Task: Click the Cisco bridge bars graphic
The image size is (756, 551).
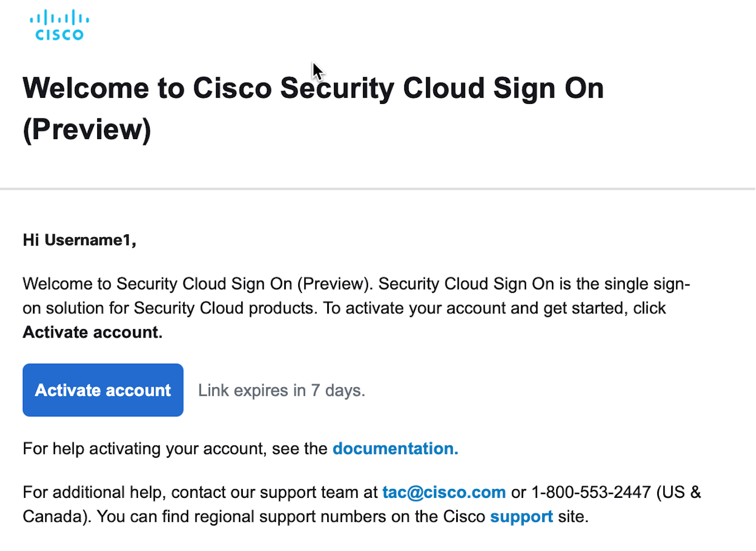Action: [59, 17]
